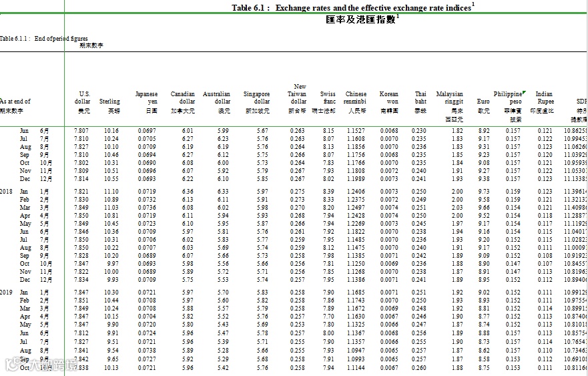Select Indian Rupee value 0.108
Image resolution: width=588 pixels, height=376 pixels.
[x=545, y=256]
